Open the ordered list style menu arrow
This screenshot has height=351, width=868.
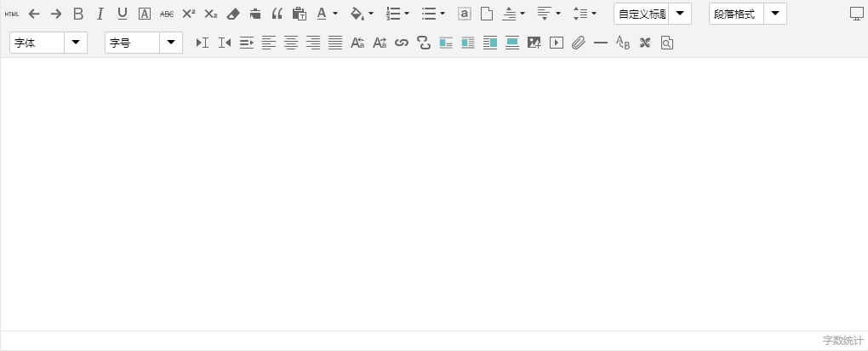click(x=407, y=14)
